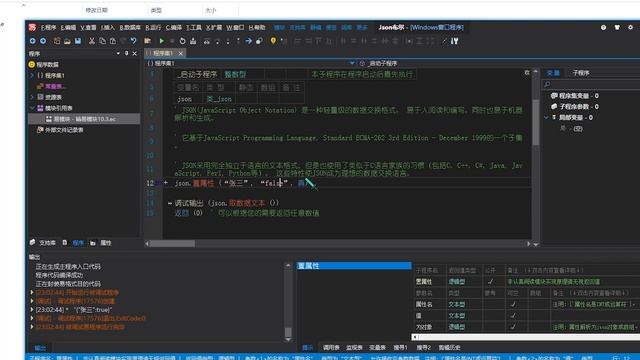
Task: Click the output panel scroll down arrow
Action: point(288,339)
